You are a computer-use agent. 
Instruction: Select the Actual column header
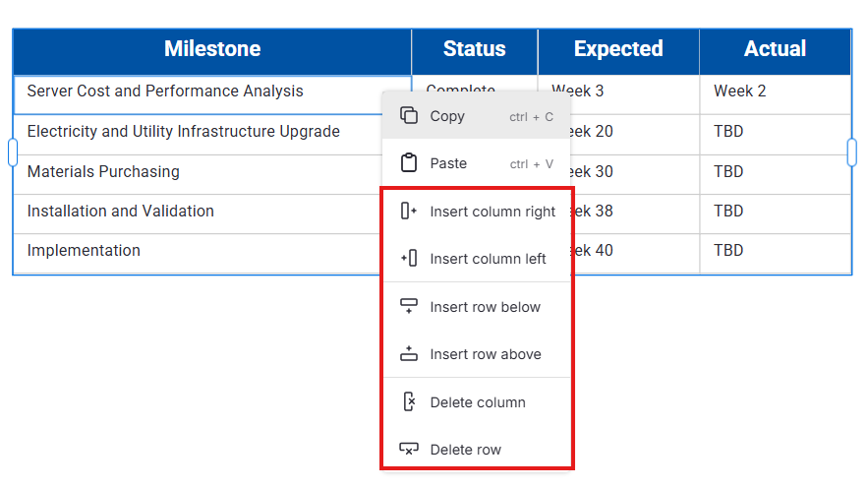(x=775, y=49)
